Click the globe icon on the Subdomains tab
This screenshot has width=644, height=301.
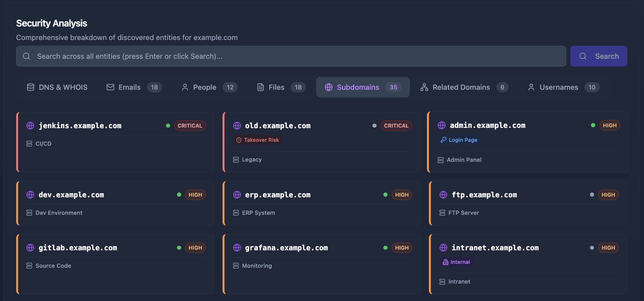[329, 87]
